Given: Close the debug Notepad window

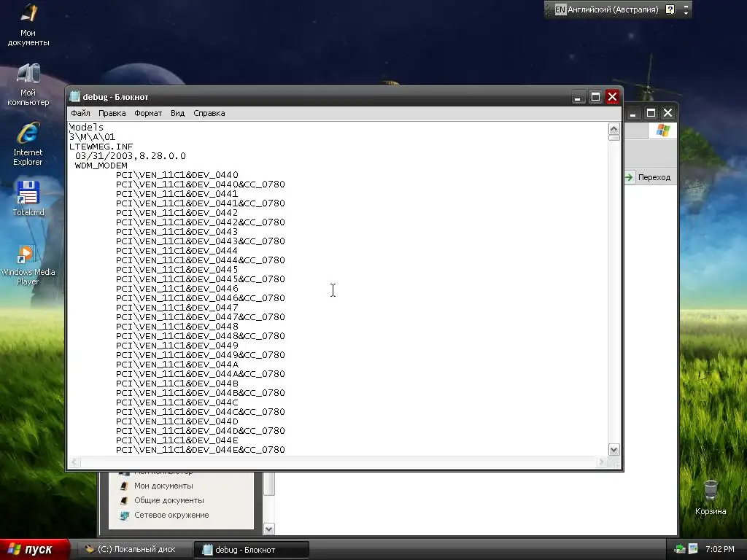Looking at the screenshot, I should (x=613, y=97).
